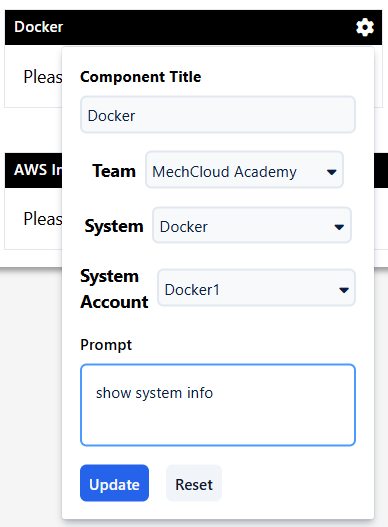Click the Team dropdown caret arrow
Image resolution: width=388 pixels, height=527 pixels.
pyautogui.click(x=332, y=172)
